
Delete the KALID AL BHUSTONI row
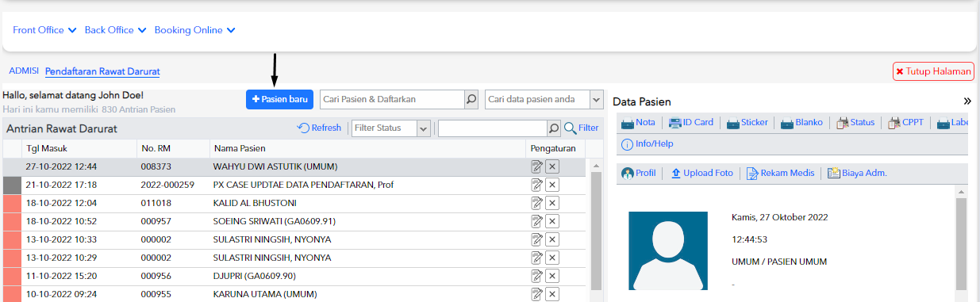553,203
